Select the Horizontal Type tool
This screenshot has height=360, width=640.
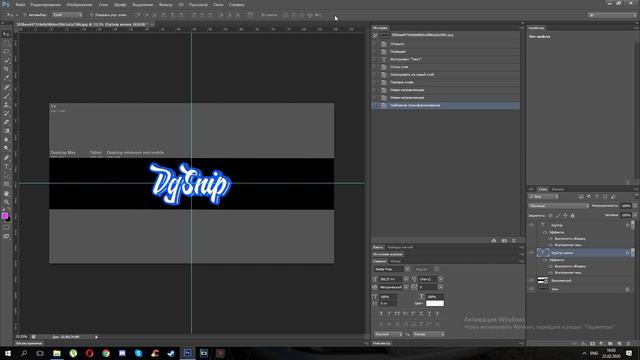point(6,167)
